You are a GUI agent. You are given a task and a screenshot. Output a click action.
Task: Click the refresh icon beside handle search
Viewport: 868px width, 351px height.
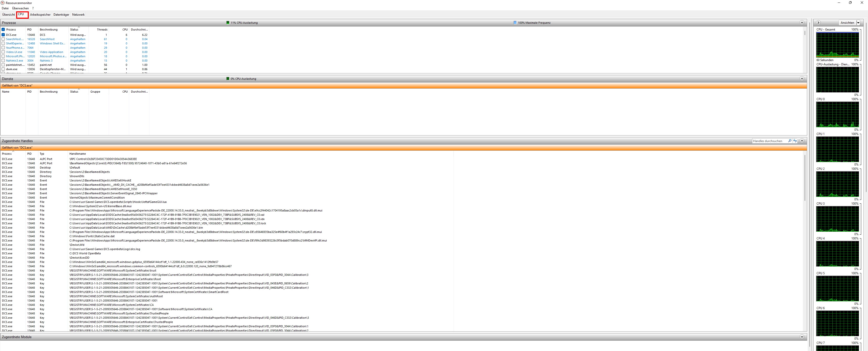(795, 141)
